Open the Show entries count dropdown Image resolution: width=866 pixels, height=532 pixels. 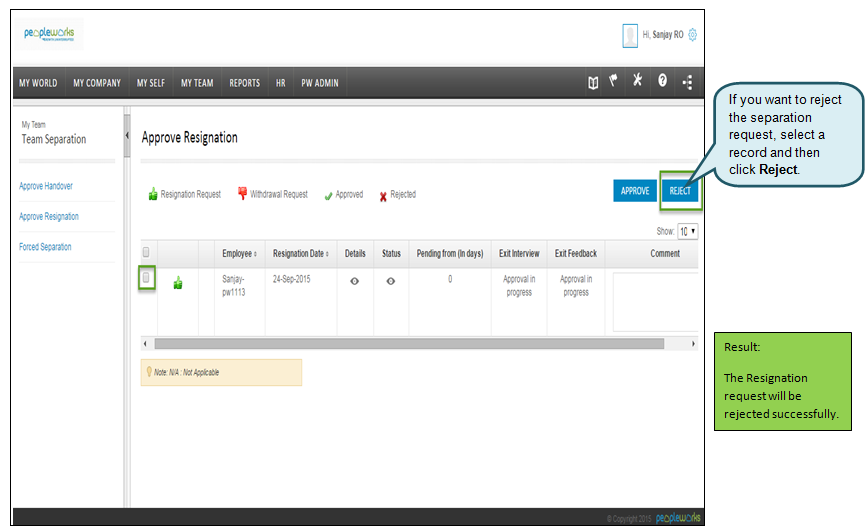tap(688, 231)
